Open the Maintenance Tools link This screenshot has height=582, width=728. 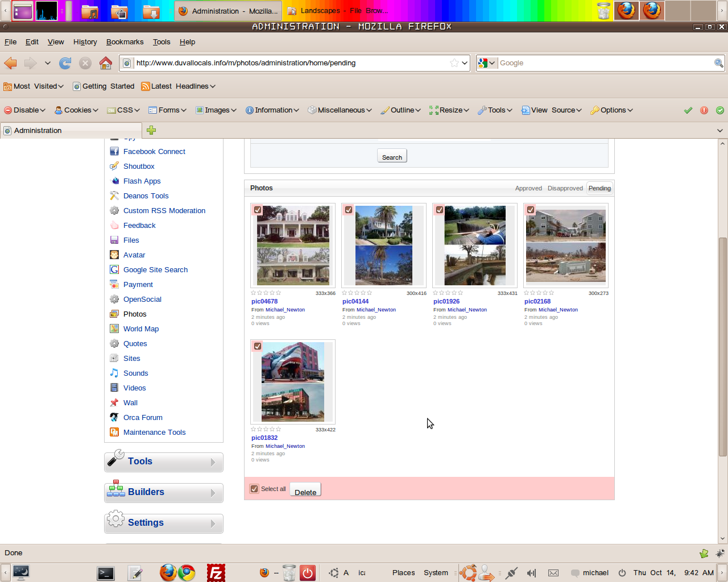click(154, 433)
